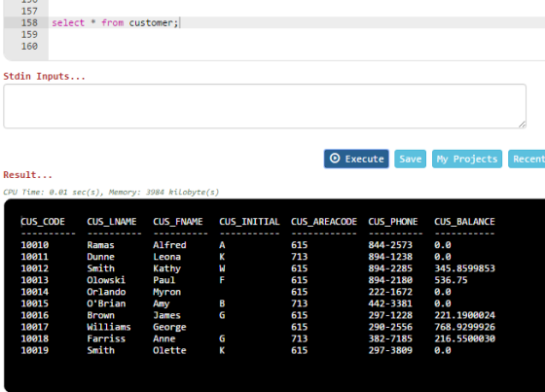Click phone number 222-1672
Viewport: 545px width, 392px height.
tap(390, 292)
